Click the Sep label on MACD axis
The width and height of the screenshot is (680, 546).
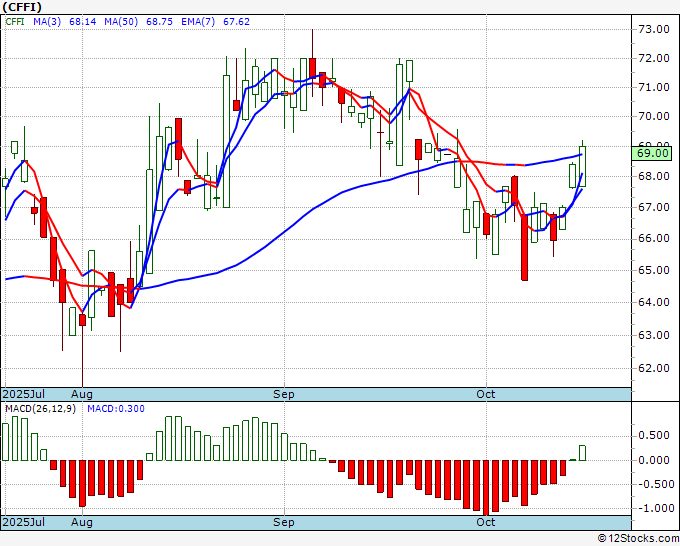click(284, 522)
